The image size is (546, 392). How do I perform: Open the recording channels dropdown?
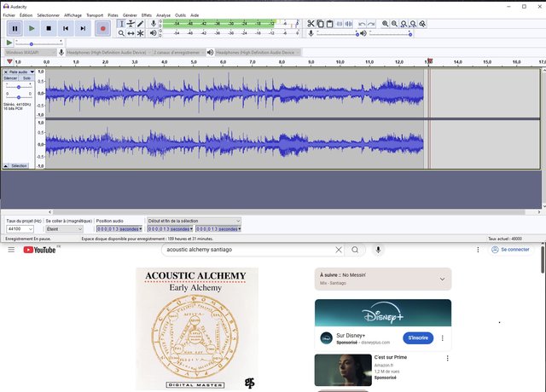click(179, 53)
